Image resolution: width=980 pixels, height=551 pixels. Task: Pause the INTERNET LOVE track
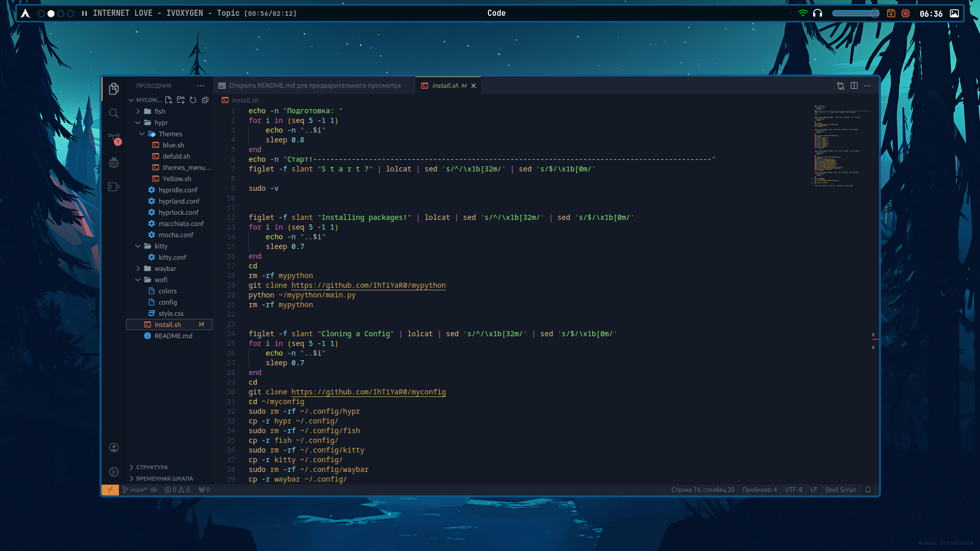coord(84,13)
